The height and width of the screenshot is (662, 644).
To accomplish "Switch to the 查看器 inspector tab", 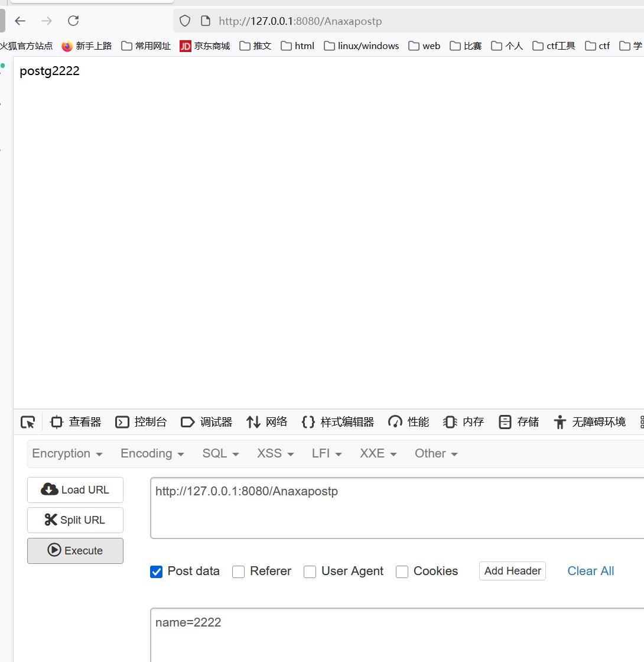I will pos(76,422).
